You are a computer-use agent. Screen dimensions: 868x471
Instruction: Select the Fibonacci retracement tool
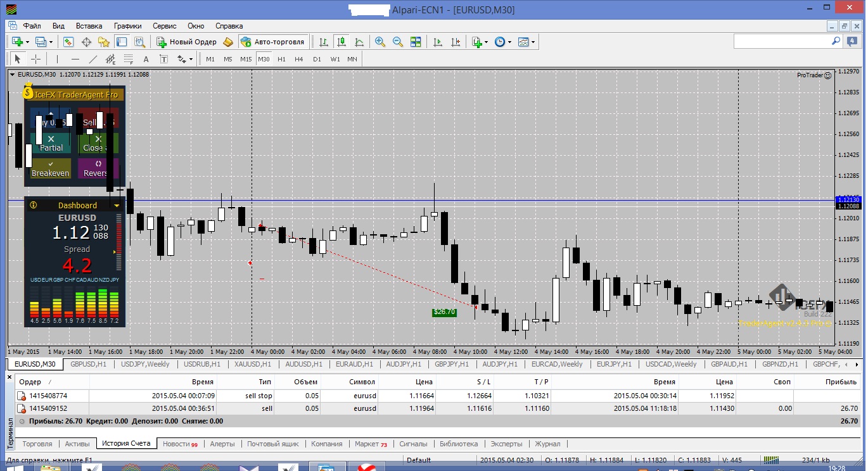click(x=129, y=59)
